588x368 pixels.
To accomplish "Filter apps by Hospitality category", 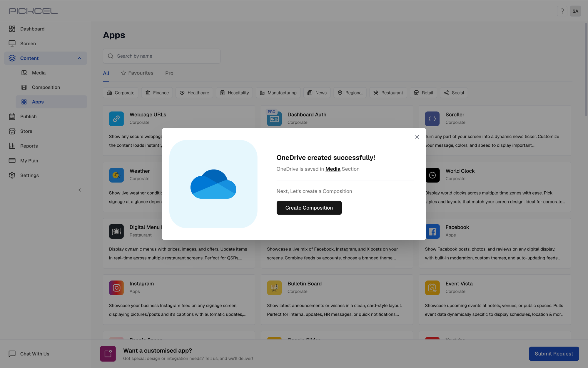I will (x=234, y=93).
